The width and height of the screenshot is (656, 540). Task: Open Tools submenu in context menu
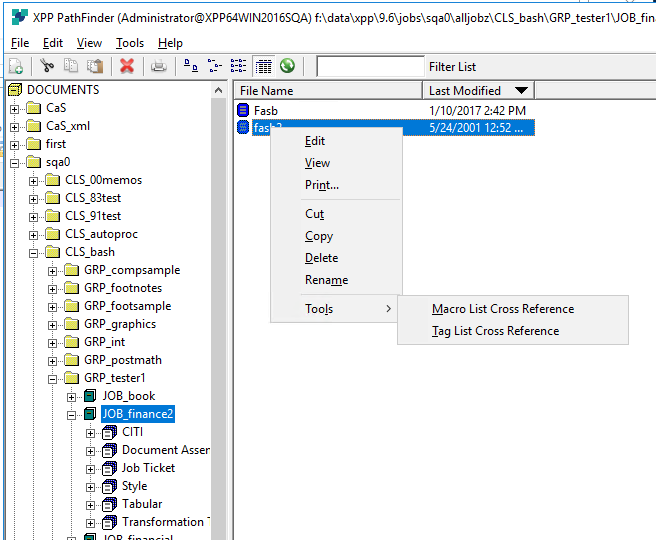tap(336, 309)
